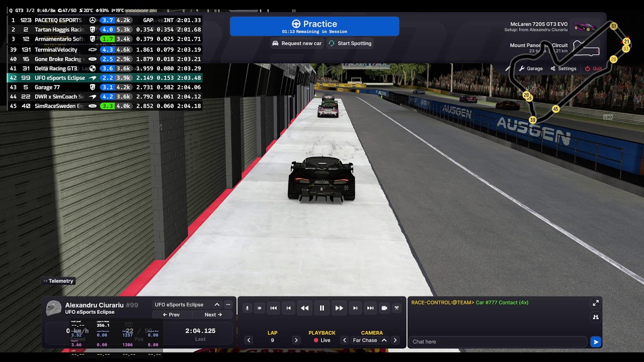
Task: Select the SimRaceSweden standings row
Action: click(105, 106)
